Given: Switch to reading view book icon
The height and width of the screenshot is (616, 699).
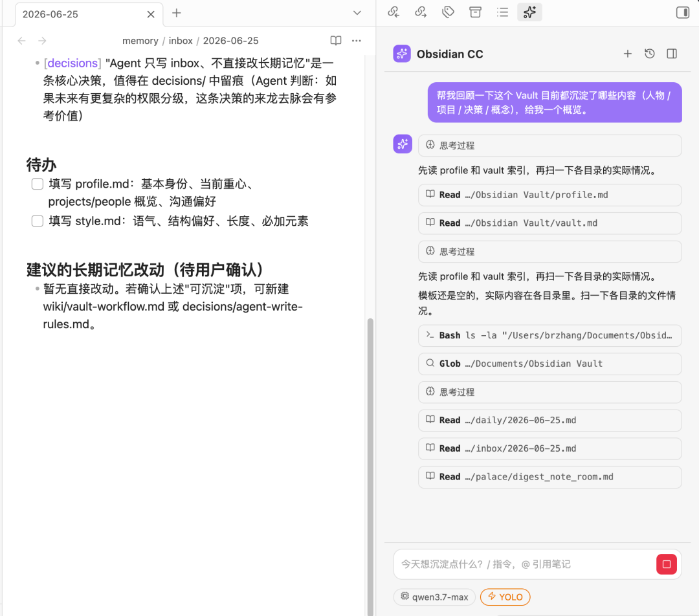Looking at the screenshot, I should pos(336,41).
